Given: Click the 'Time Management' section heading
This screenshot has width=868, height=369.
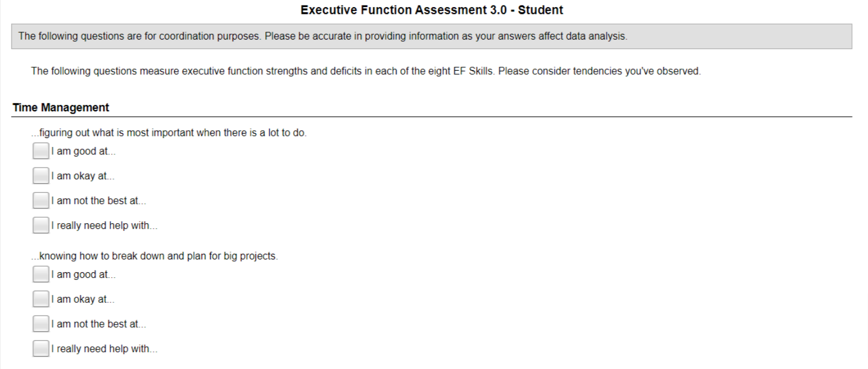Looking at the screenshot, I should 61,107.
